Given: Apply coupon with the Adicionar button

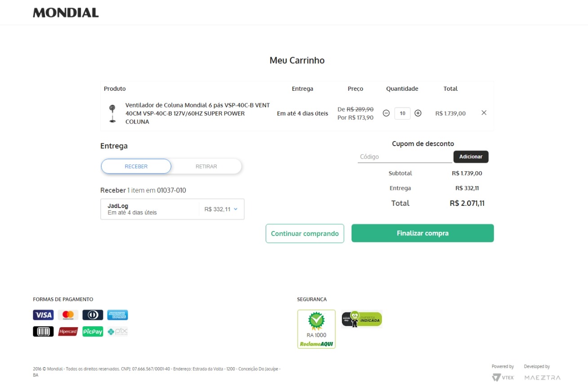Looking at the screenshot, I should pos(471,157).
